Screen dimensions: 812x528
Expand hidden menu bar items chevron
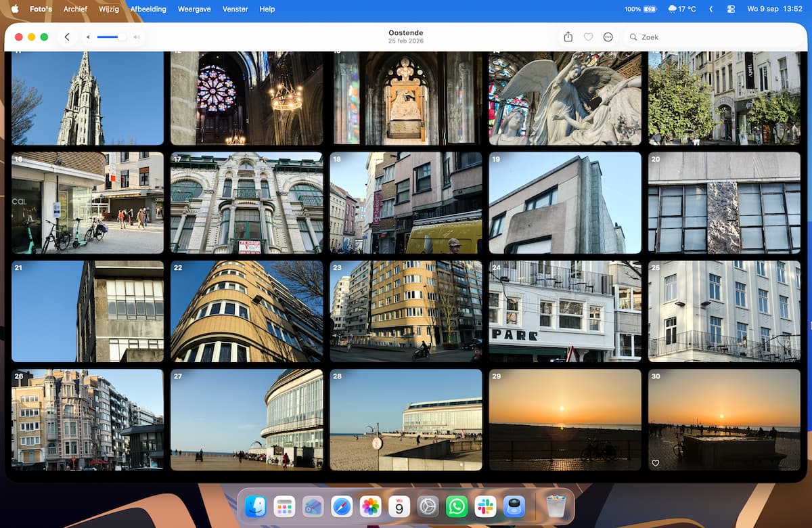click(710, 9)
